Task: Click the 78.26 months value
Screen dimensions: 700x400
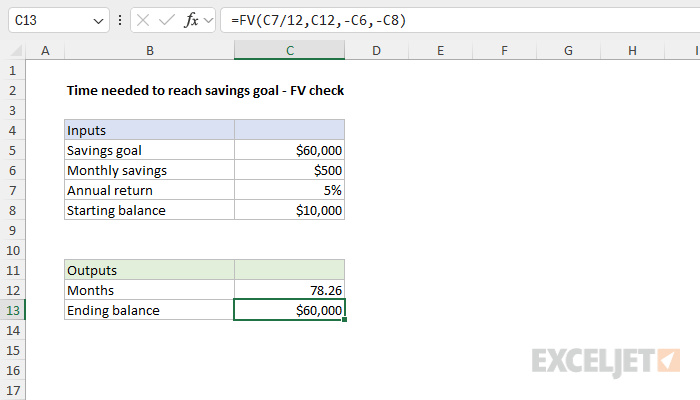Action: [x=289, y=290]
